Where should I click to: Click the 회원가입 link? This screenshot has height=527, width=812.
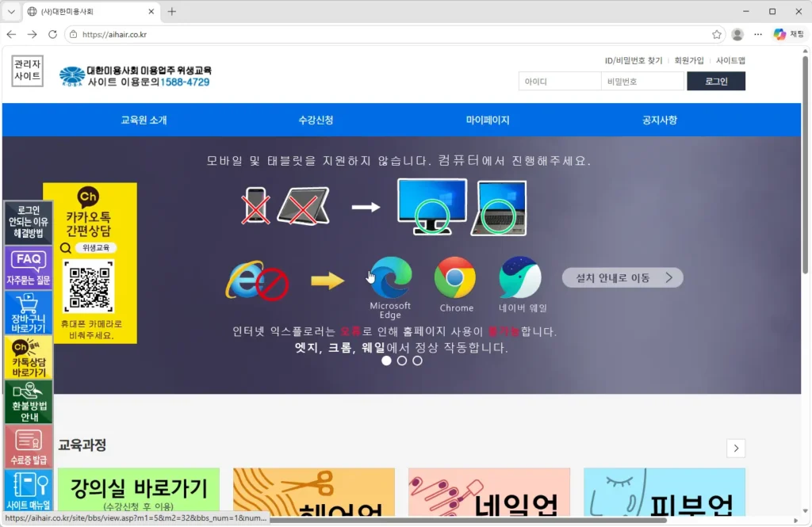(689, 60)
